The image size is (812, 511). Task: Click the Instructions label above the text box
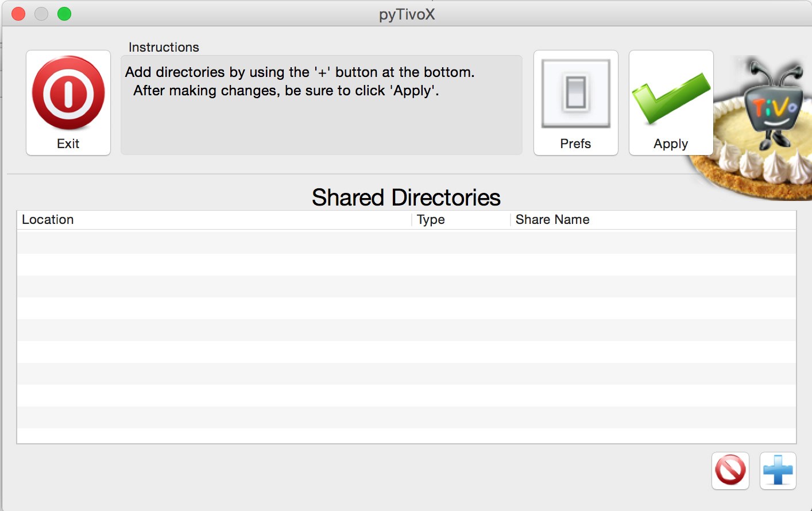[164, 47]
